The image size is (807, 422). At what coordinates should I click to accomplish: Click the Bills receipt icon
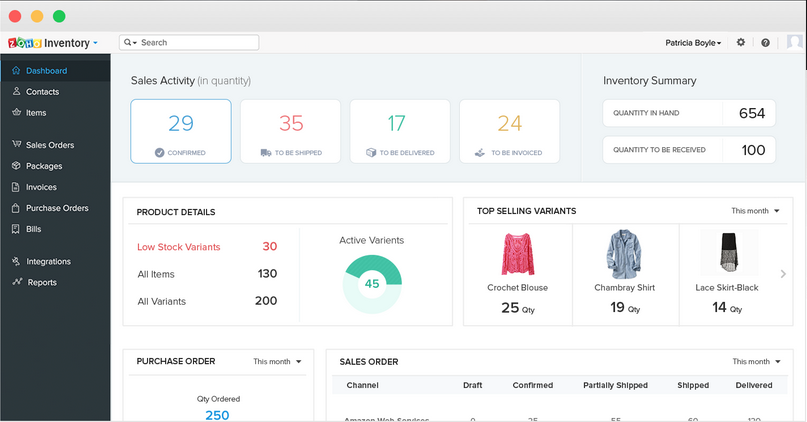click(16, 229)
